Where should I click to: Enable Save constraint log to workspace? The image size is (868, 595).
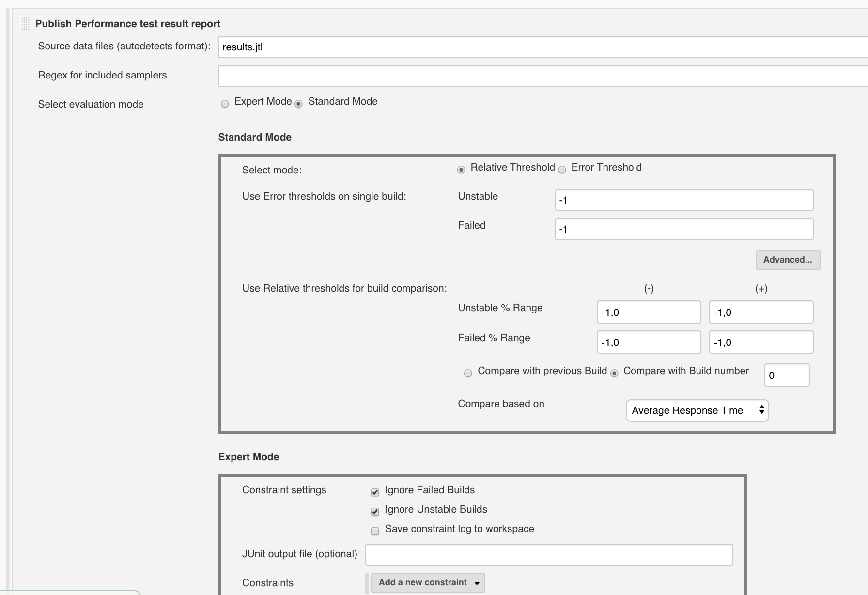pyautogui.click(x=375, y=531)
